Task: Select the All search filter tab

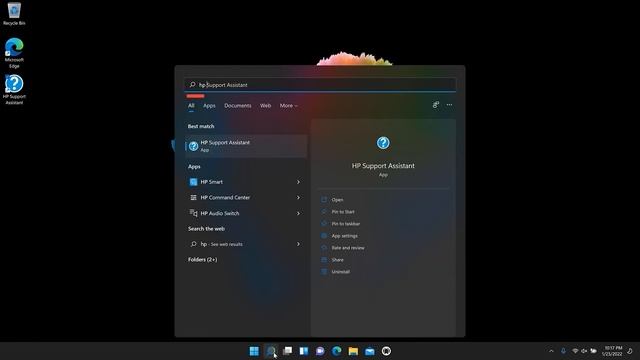Action: [191, 106]
